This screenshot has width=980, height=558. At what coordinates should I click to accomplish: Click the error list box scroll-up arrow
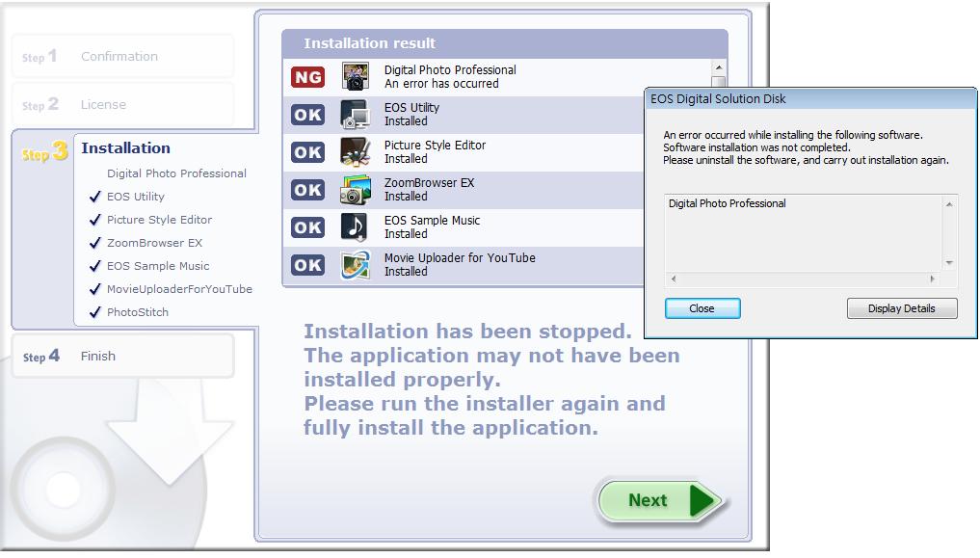tap(949, 204)
